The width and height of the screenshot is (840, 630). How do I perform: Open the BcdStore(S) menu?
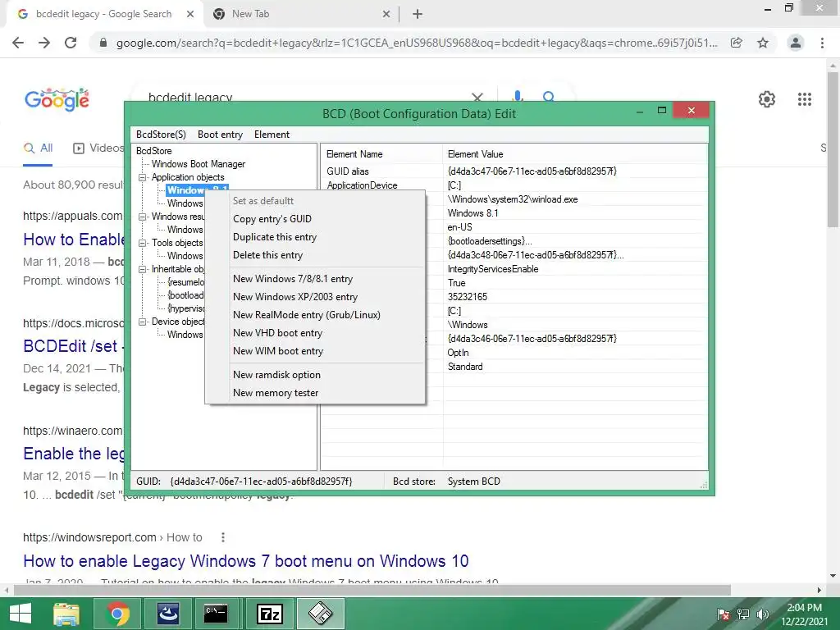click(161, 135)
